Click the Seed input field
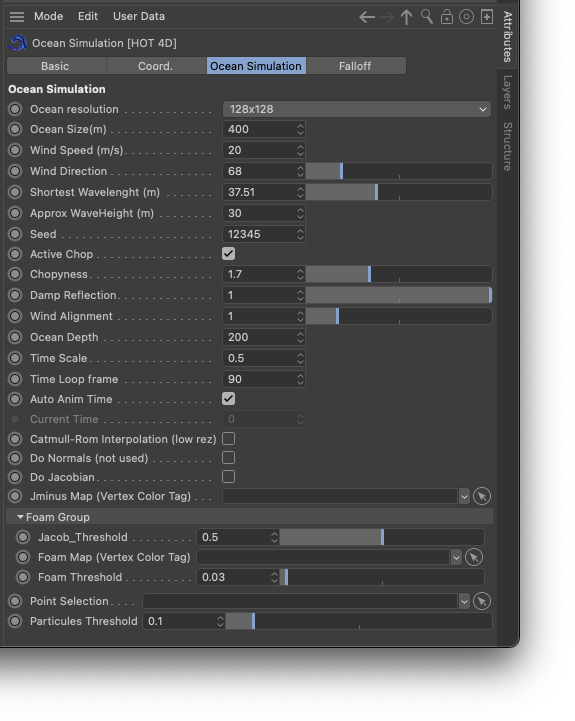 [x=264, y=234]
